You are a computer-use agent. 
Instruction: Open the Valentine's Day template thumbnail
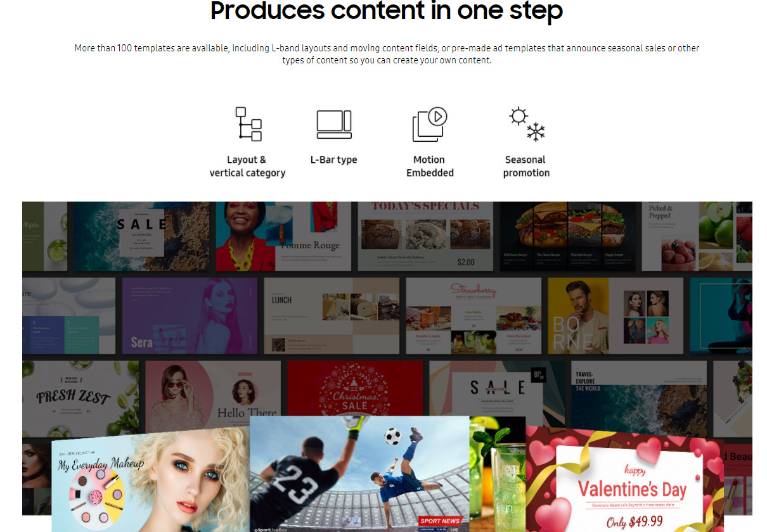(624, 479)
